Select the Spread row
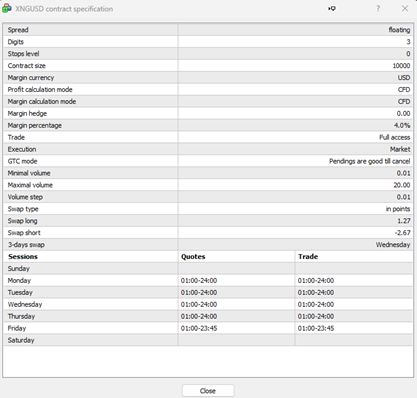Image resolution: width=417 pixels, height=398 pixels. [x=208, y=30]
